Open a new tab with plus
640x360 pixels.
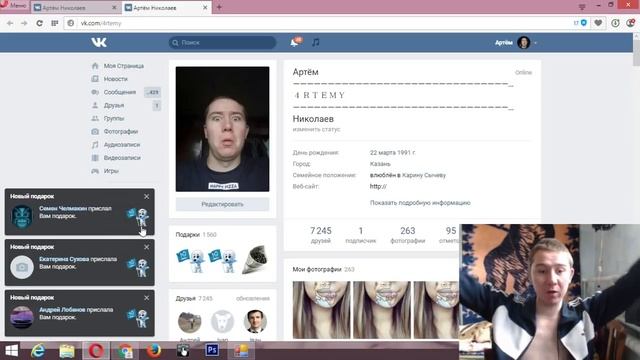coord(219,7)
